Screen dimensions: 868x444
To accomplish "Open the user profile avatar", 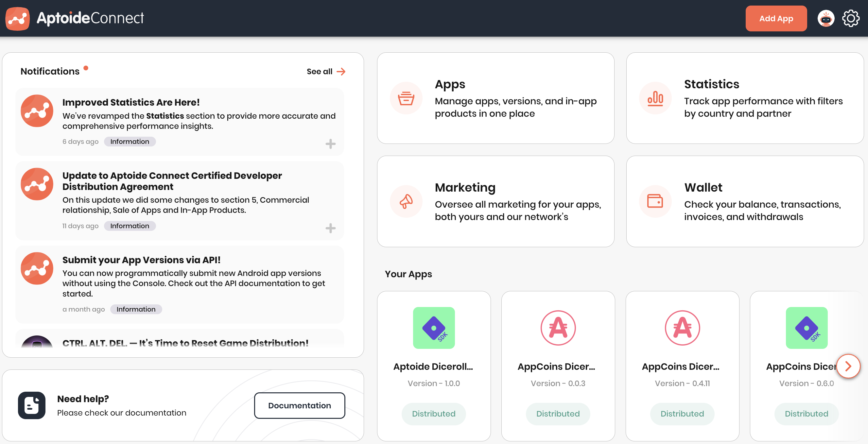I will point(825,19).
